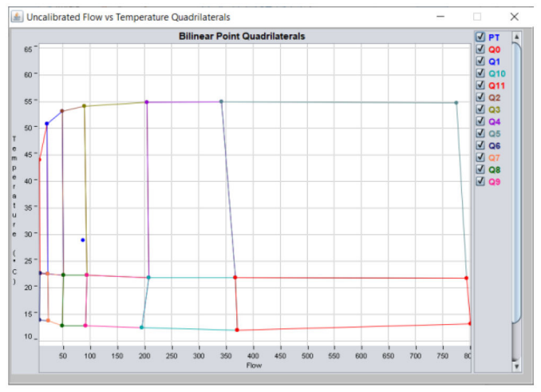
Task: Click the legend vertical scrollbar thumb
Action: pos(516,183)
